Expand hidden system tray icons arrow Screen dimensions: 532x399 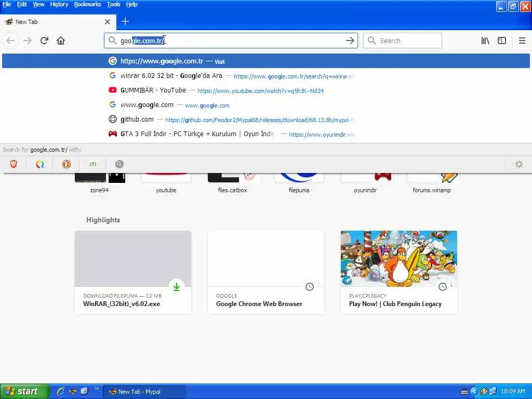[474, 392]
